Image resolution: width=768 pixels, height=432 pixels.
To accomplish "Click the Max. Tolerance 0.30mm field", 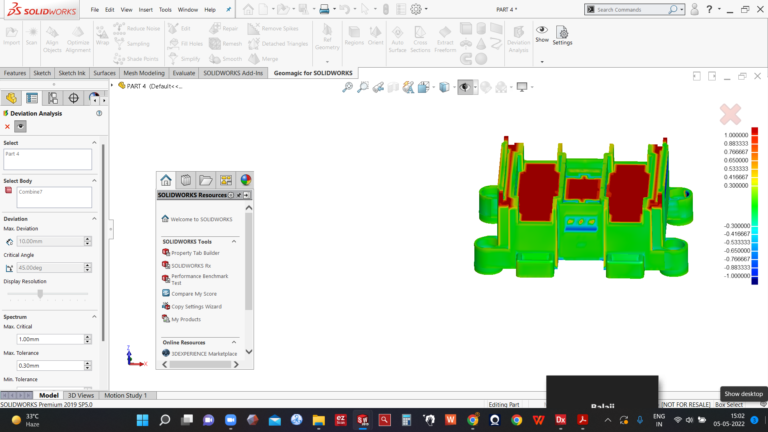I will [x=50, y=365].
